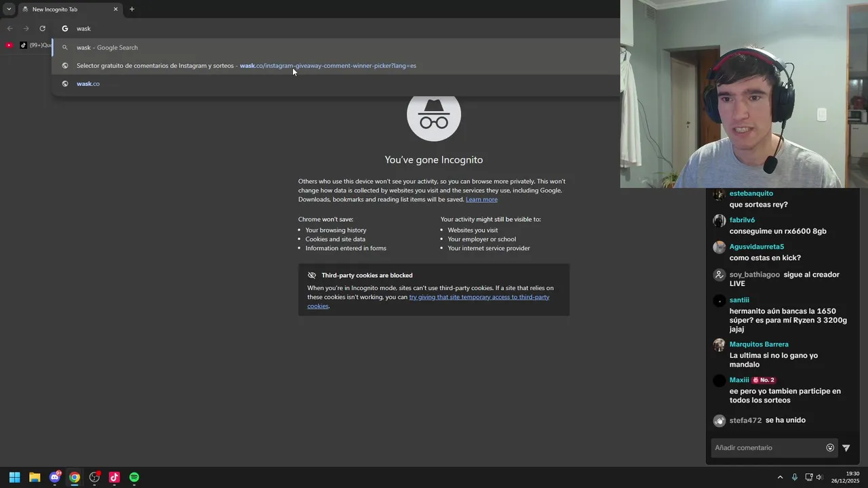This screenshot has width=868, height=488.
Task: Click 'Your browsing history' bullet text
Action: (336, 230)
